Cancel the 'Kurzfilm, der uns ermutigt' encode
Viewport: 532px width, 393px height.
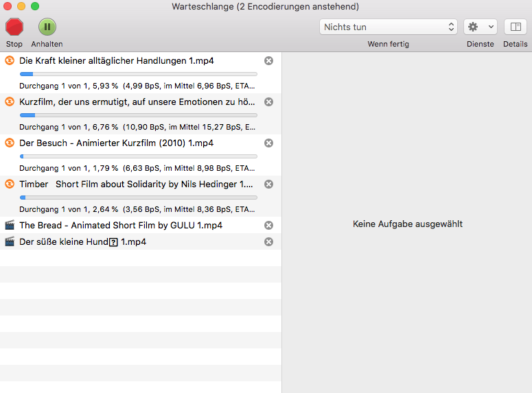point(268,102)
